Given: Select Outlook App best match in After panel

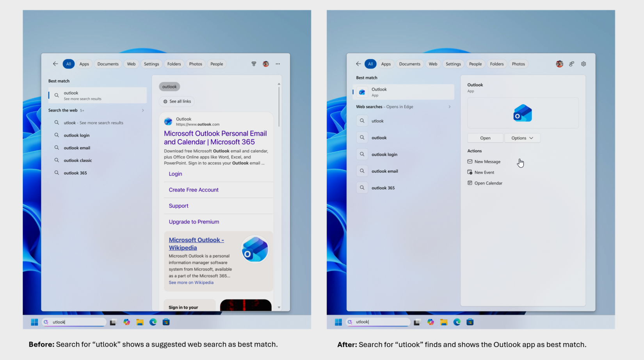Looking at the screenshot, I should tap(404, 92).
